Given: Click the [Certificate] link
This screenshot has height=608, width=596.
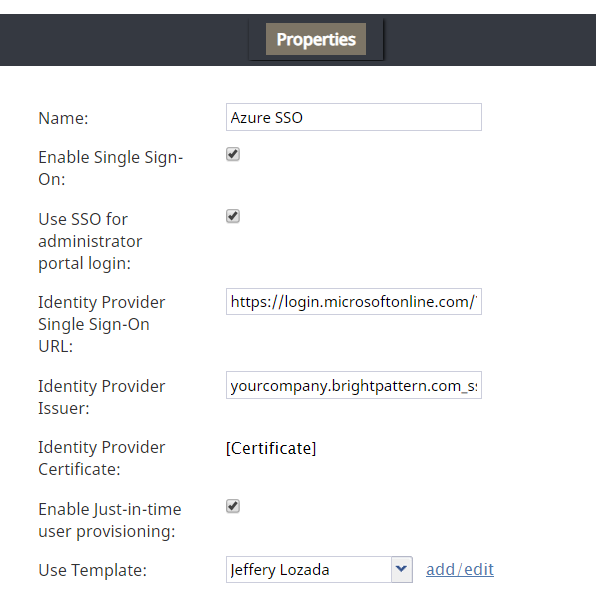Looking at the screenshot, I should 271,448.
